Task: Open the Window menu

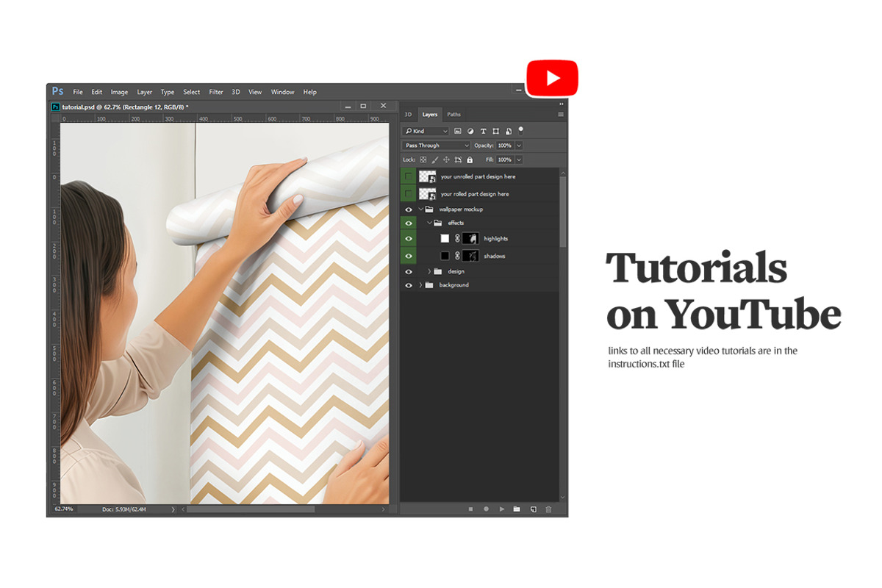Action: [282, 92]
